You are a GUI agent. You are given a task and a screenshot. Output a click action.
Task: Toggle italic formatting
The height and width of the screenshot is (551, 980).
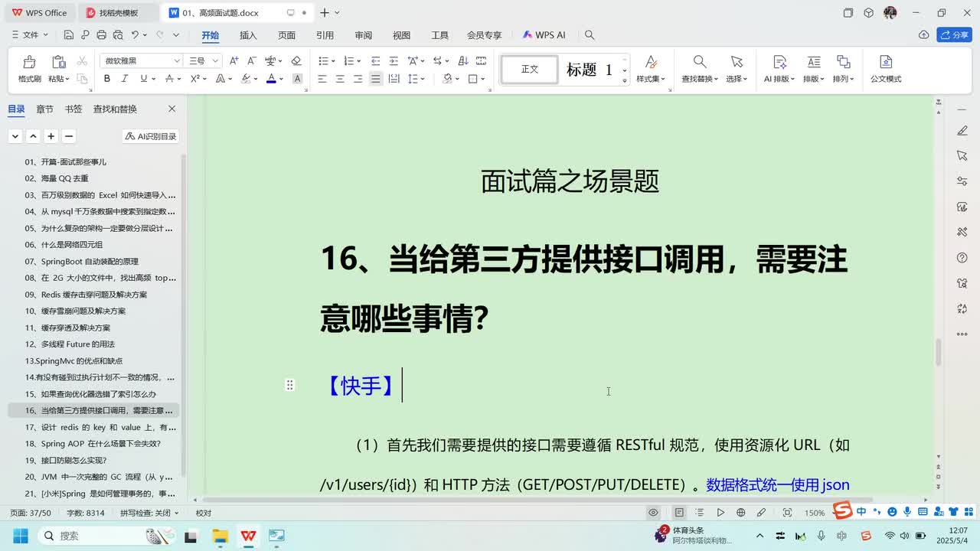pos(126,79)
